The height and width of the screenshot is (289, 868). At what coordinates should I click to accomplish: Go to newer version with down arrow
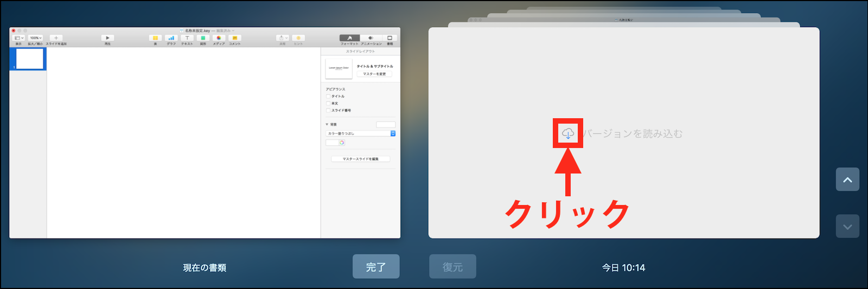847,227
